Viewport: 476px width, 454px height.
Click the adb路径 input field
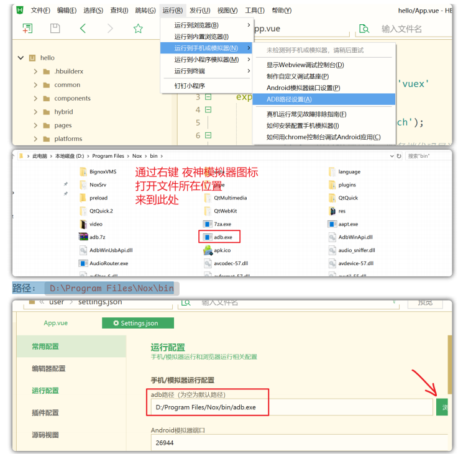coord(291,407)
